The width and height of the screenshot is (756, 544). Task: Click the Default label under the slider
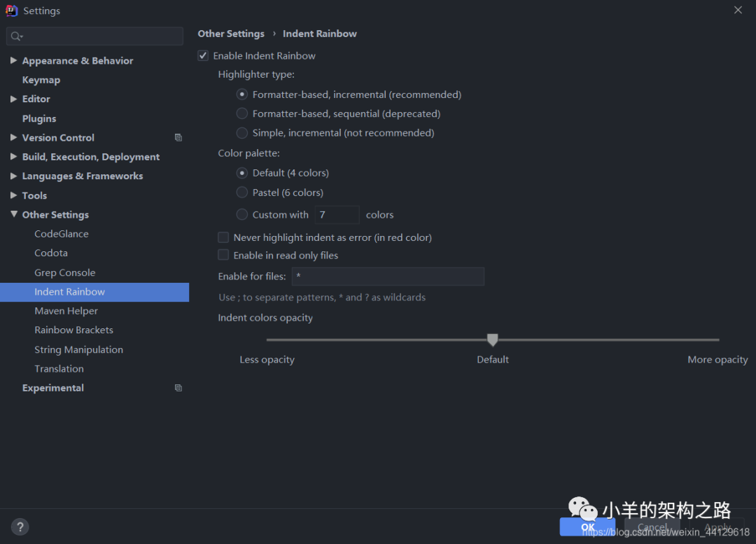[492, 359]
